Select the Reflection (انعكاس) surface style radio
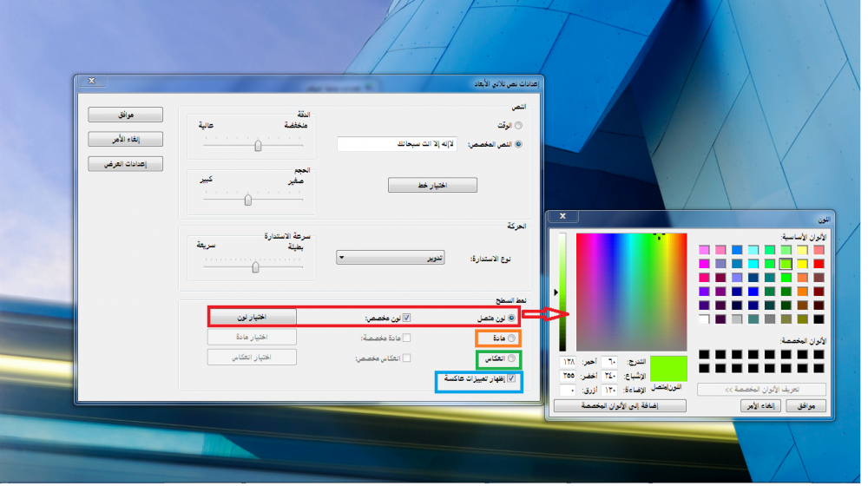 click(x=512, y=358)
